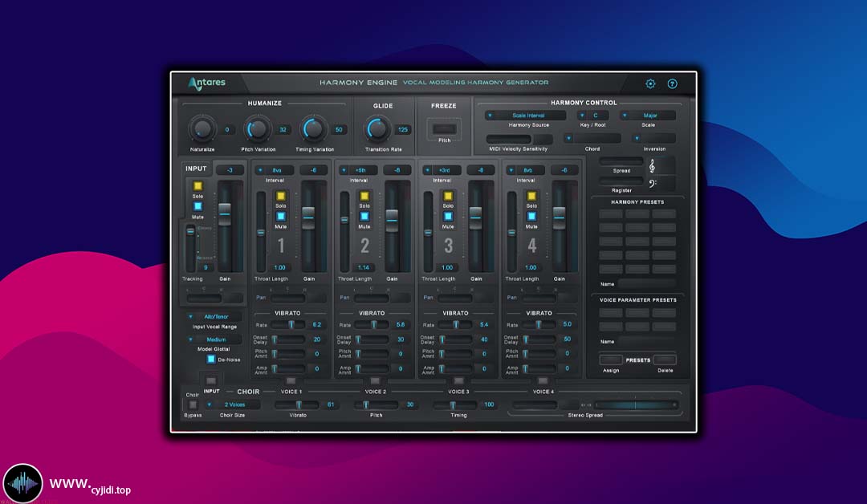Toggle the Freeze Pitch button

click(444, 128)
